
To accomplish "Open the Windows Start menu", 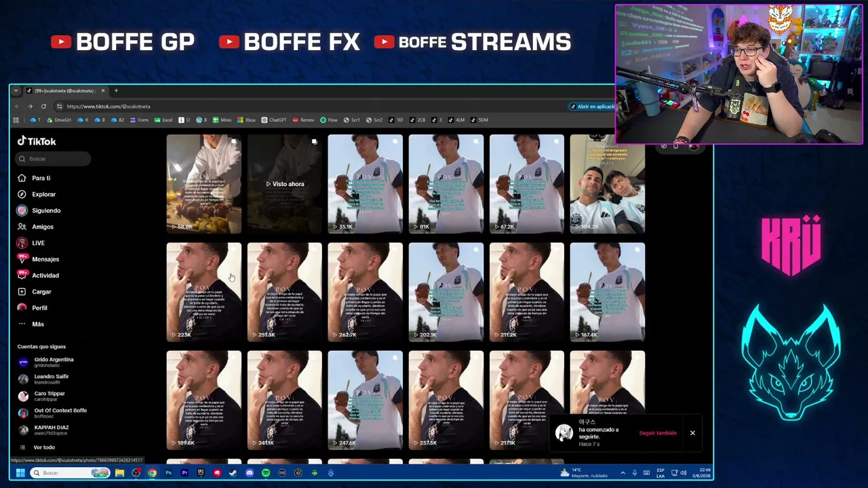I will click(x=20, y=473).
